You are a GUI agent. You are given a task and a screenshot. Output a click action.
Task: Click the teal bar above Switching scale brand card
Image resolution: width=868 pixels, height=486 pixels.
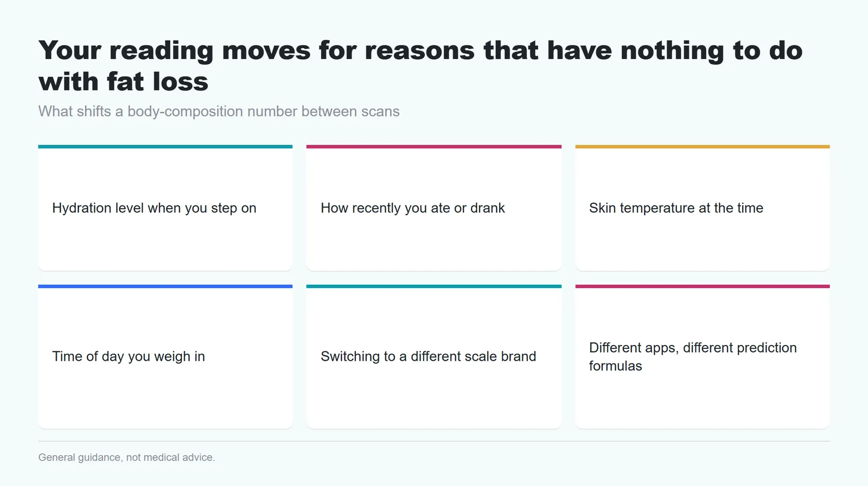pyautogui.click(x=434, y=286)
